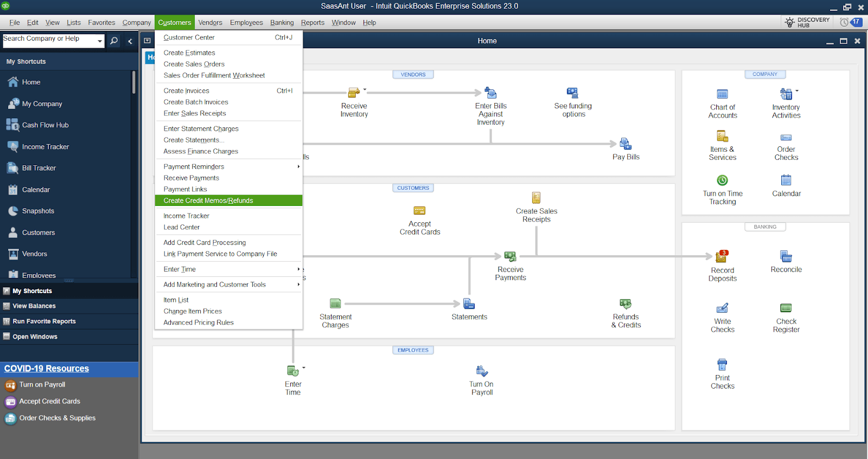Image resolution: width=868 pixels, height=459 pixels.
Task: Open Accept Credit Cards workflow icon
Action: coord(419,210)
